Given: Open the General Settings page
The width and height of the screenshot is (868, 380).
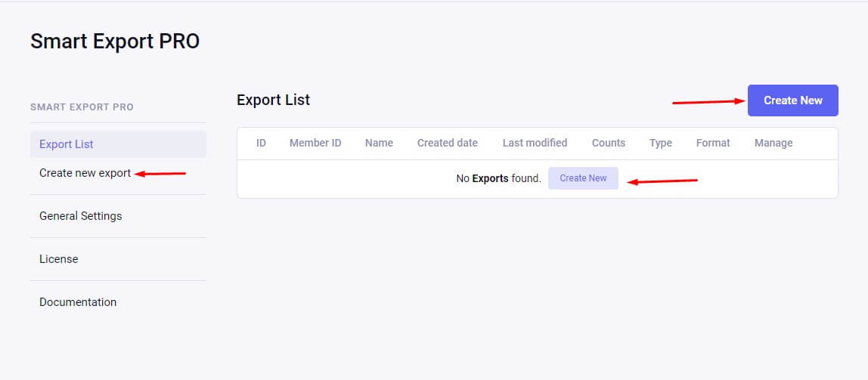Looking at the screenshot, I should pyautogui.click(x=80, y=216).
